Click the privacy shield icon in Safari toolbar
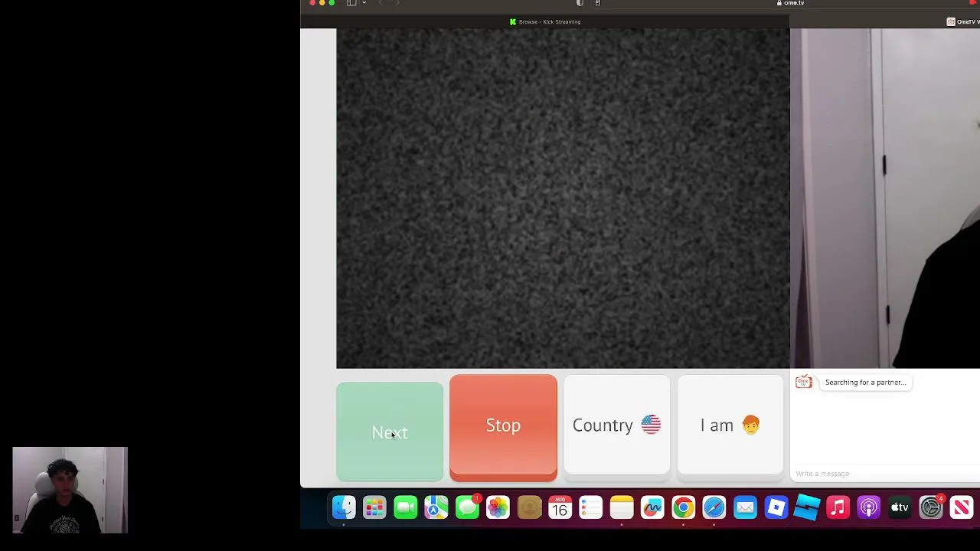 pos(580,3)
